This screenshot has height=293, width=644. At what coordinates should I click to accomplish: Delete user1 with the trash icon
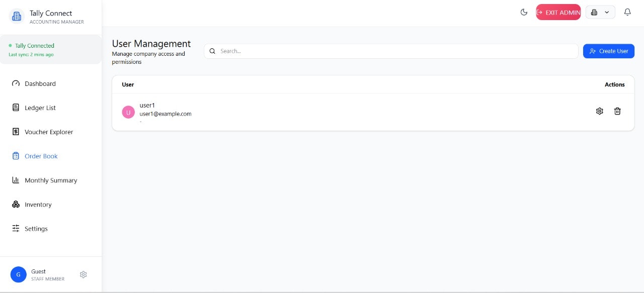pyautogui.click(x=617, y=111)
